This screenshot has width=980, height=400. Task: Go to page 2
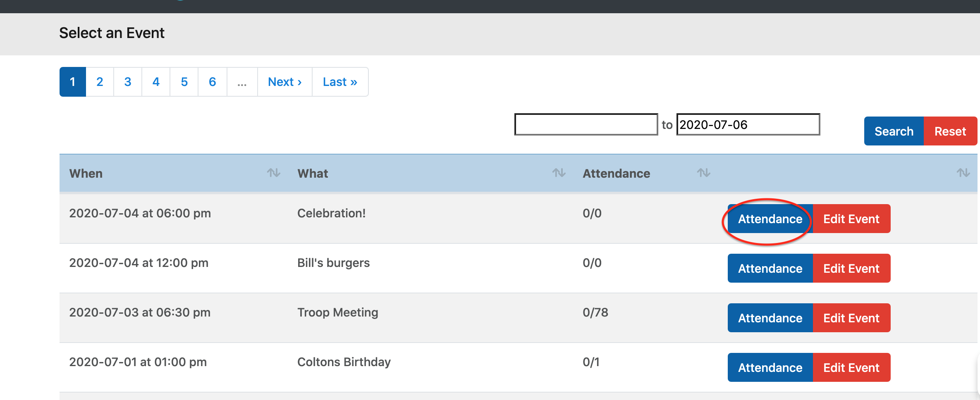click(x=100, y=82)
